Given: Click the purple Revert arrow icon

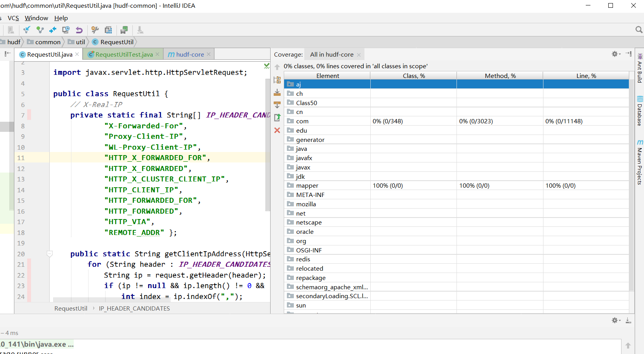Looking at the screenshot, I should tap(79, 30).
